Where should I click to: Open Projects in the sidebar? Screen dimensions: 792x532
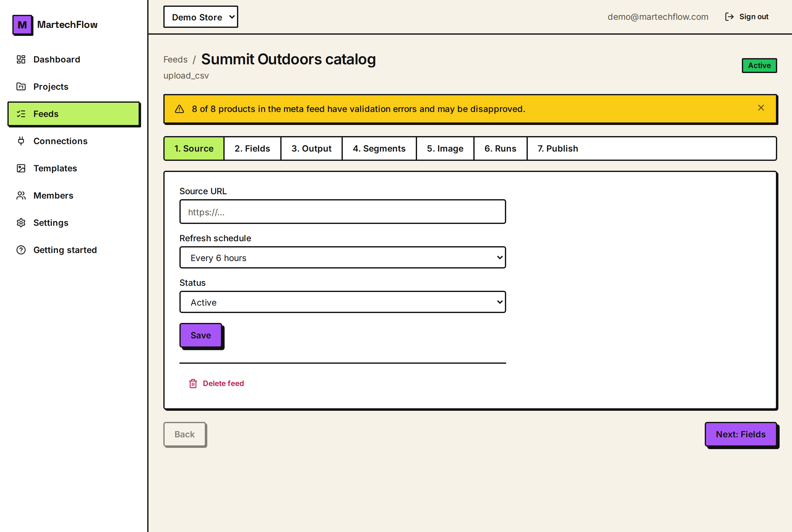(x=74, y=87)
